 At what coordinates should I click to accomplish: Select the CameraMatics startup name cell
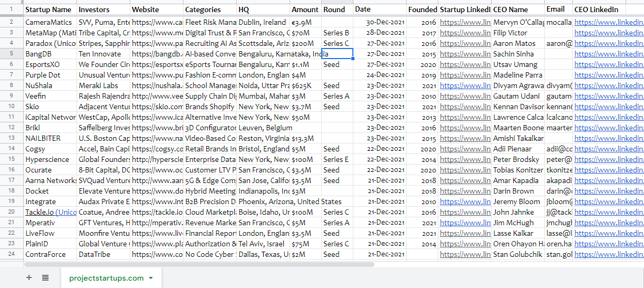50,22
